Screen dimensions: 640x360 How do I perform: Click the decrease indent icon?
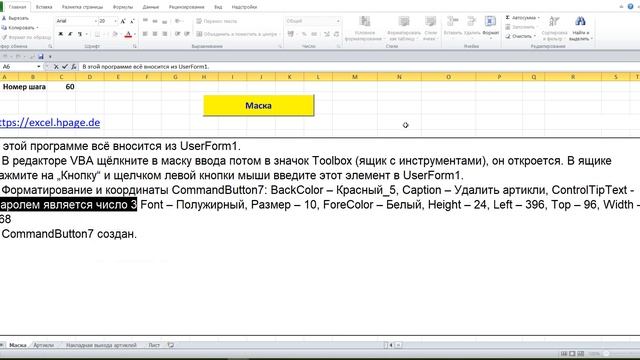178,34
